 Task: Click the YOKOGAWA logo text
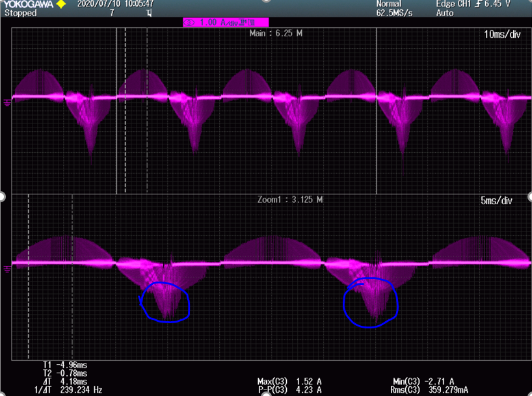coord(29,4)
